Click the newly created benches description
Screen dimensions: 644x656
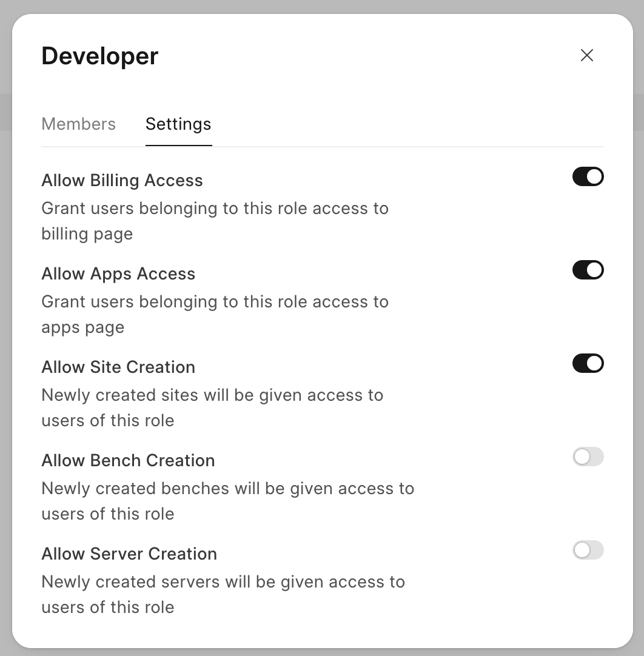click(227, 501)
